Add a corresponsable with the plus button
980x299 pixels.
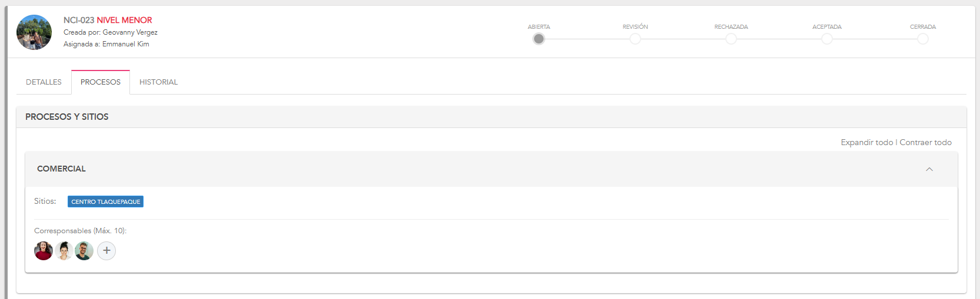pyautogui.click(x=106, y=251)
